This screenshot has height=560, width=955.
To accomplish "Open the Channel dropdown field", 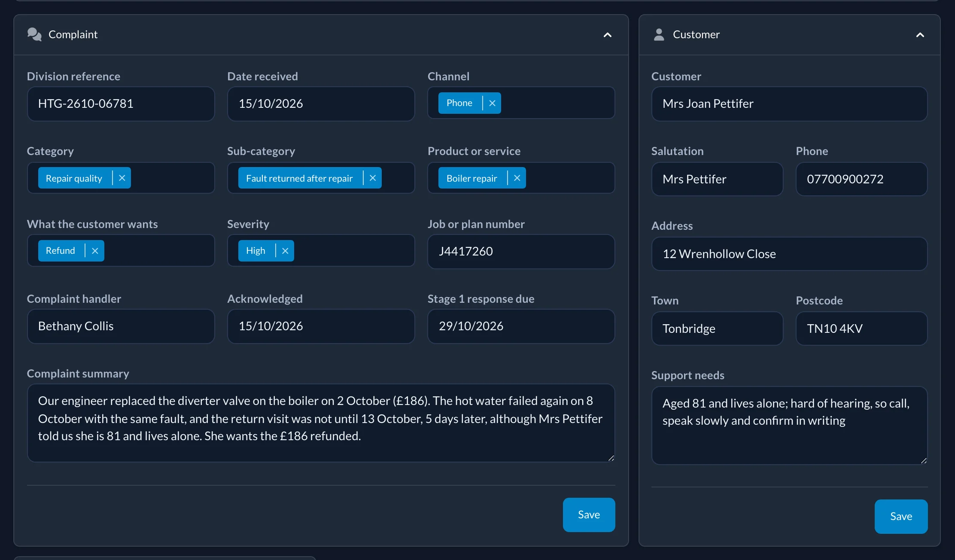I will 521,103.
